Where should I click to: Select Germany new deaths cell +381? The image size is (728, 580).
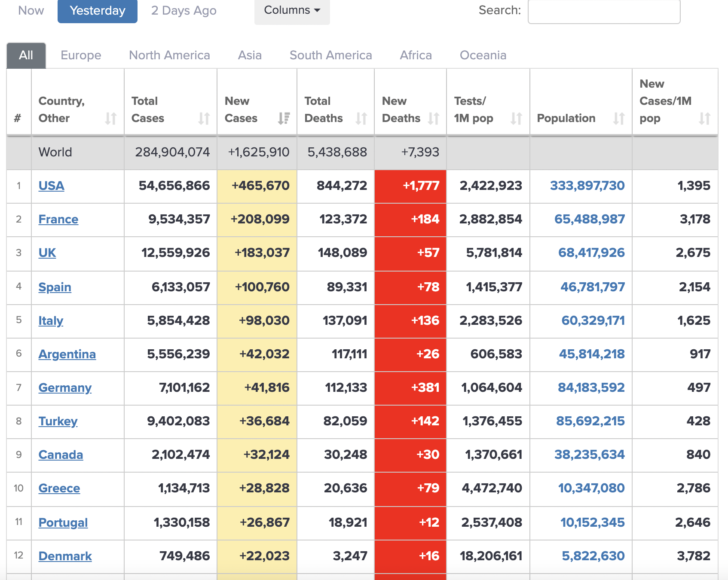[x=410, y=388]
